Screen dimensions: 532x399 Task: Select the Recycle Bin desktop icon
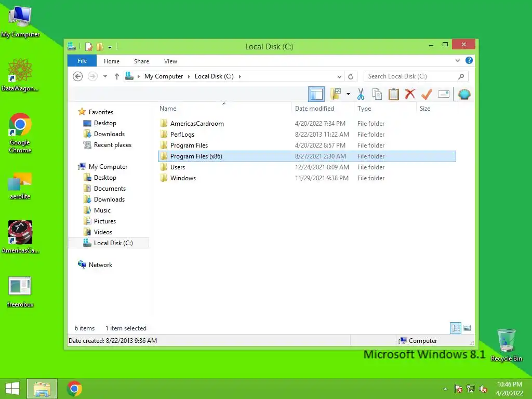(506, 345)
